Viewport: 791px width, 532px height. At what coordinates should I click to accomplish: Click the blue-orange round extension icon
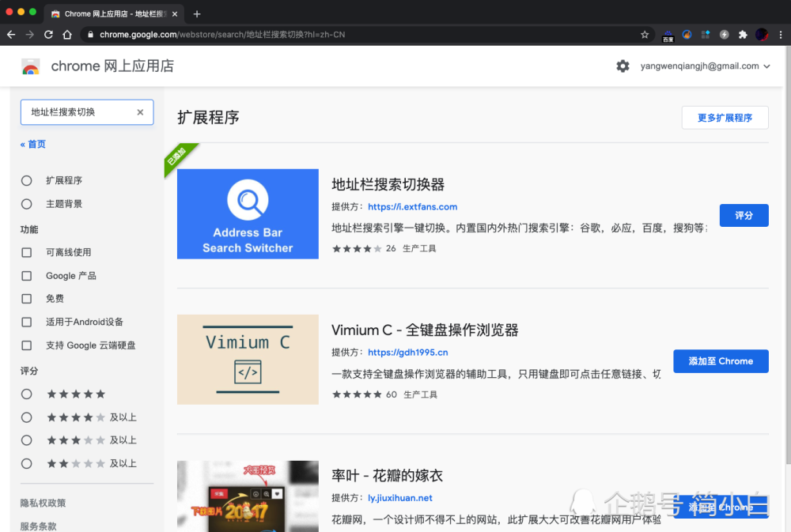687,35
